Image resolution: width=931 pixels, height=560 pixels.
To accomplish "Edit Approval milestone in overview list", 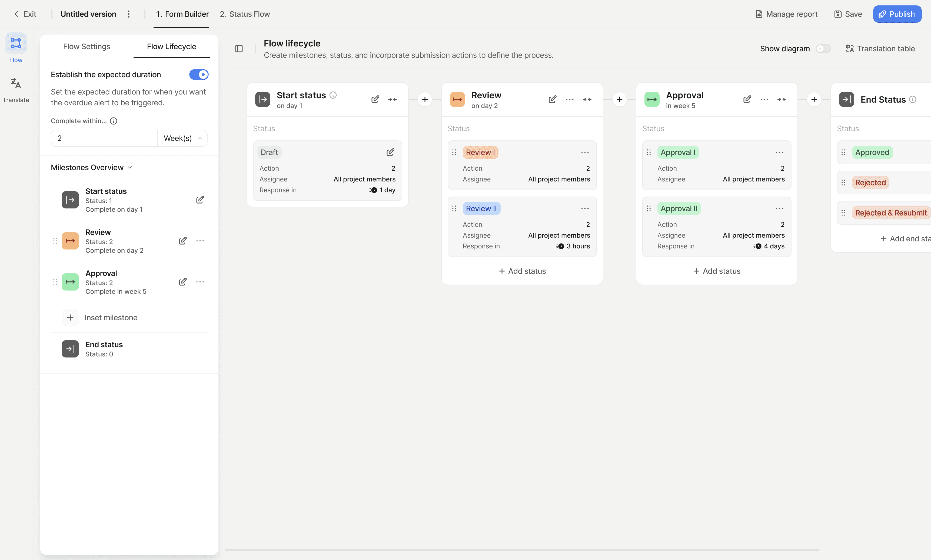I will [x=182, y=282].
